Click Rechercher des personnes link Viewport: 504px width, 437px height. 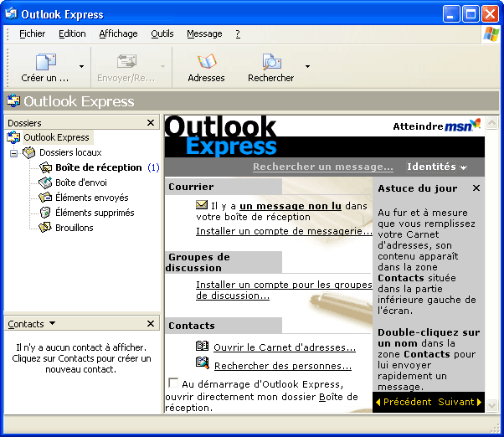click(x=283, y=366)
